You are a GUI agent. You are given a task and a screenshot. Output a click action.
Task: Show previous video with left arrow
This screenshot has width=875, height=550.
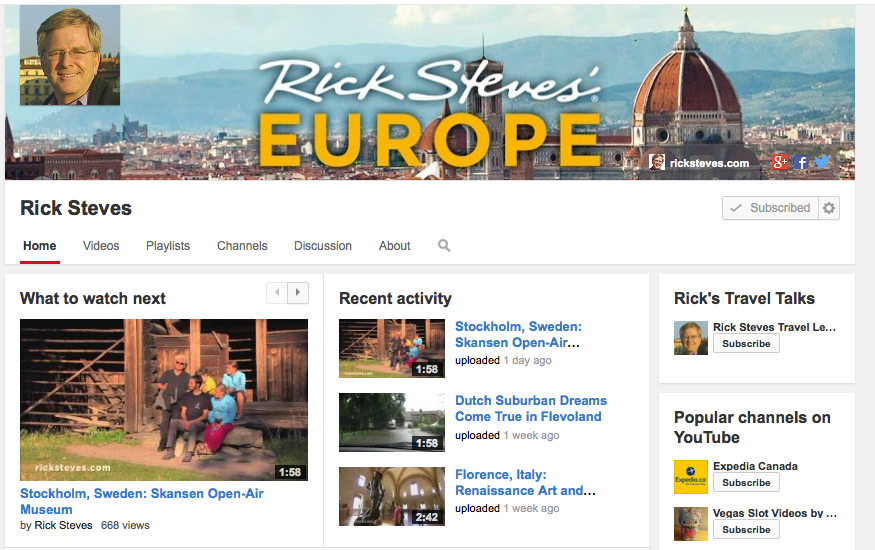277,292
